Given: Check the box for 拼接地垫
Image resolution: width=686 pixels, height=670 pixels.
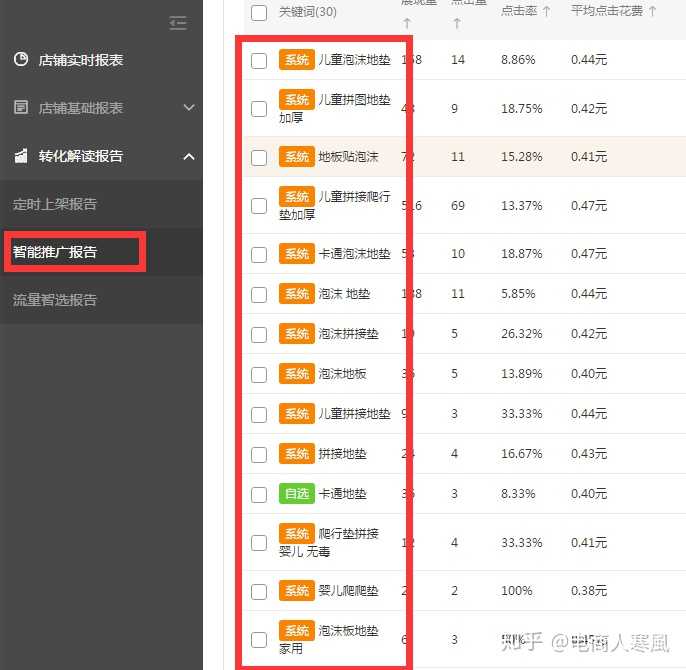Looking at the screenshot, I should point(259,455).
